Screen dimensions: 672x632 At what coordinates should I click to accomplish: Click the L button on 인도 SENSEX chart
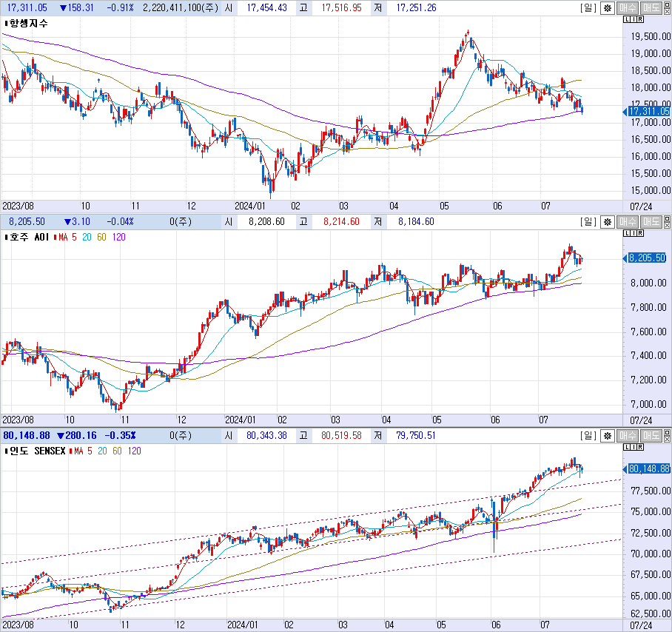[x=626, y=447]
